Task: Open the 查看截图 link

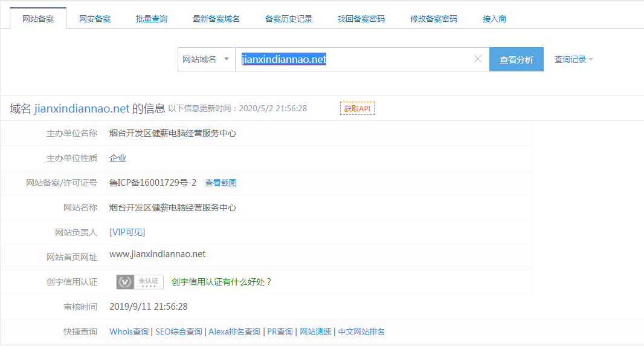Action: click(x=221, y=183)
